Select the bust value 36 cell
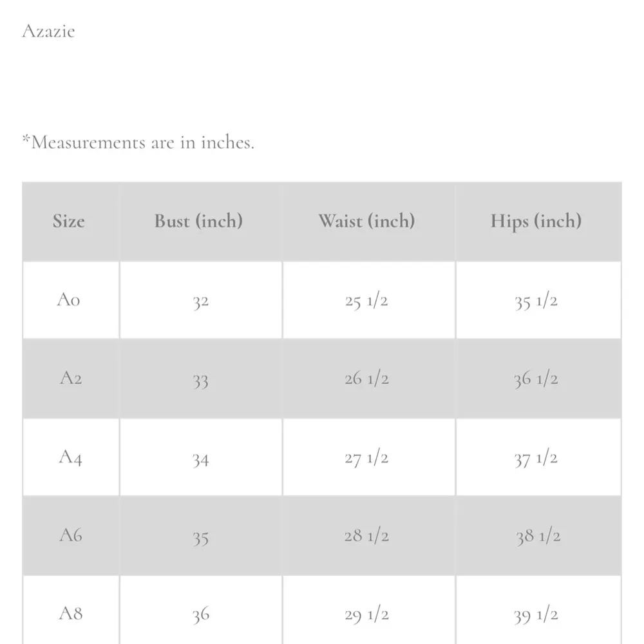 tap(200, 615)
